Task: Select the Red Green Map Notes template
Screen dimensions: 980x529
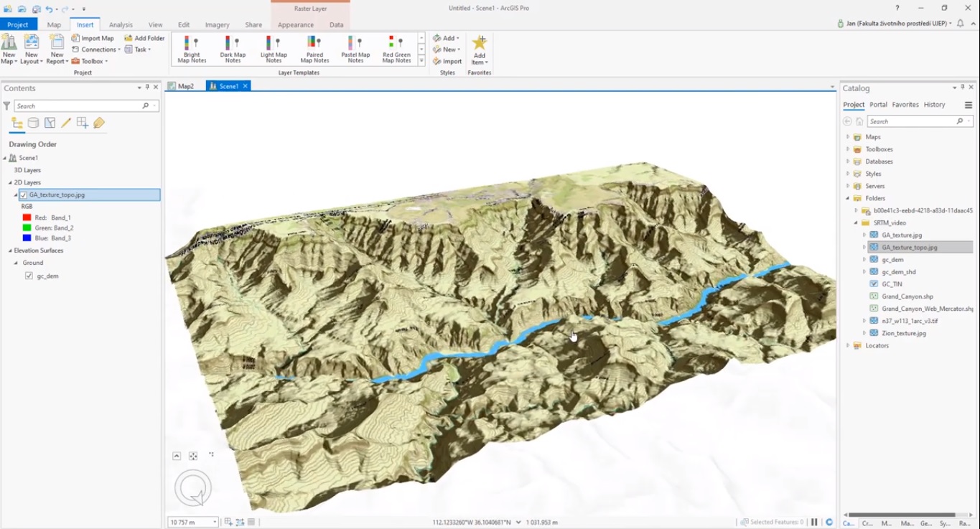Action: pyautogui.click(x=397, y=49)
